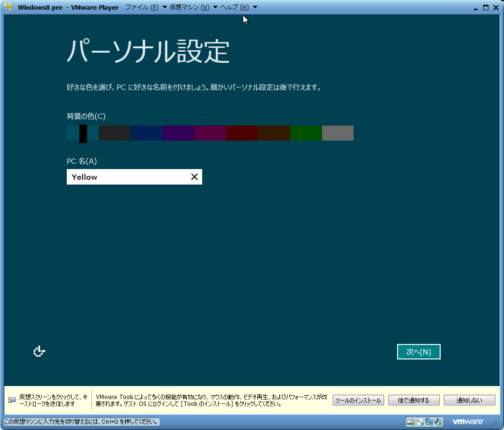Screen dimensions: 504x430
Task: Click the PC 名(A) label
Action: tap(82, 161)
